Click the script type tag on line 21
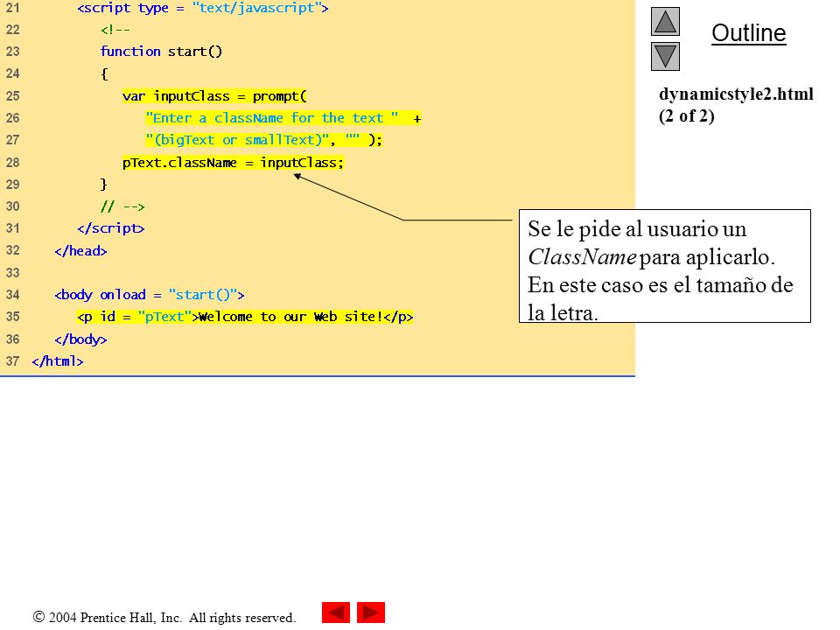The image size is (840, 630). (x=203, y=8)
